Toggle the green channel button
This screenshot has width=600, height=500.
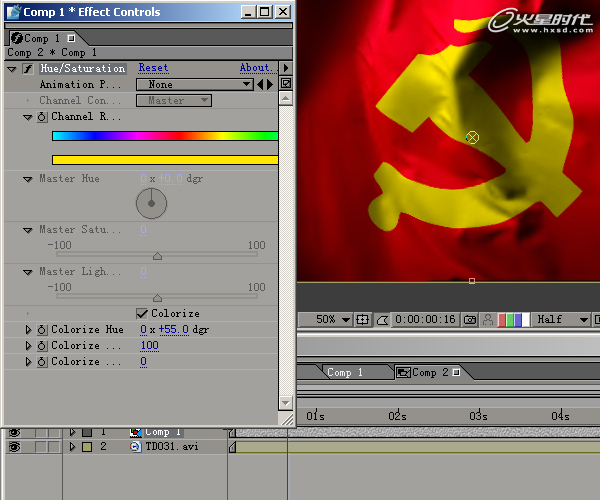[510, 320]
